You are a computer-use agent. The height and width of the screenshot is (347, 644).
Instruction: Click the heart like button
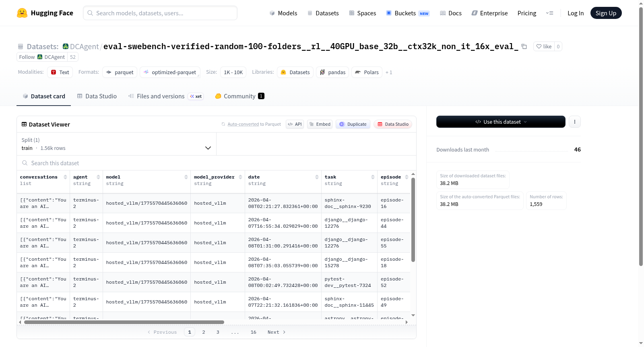pos(544,46)
